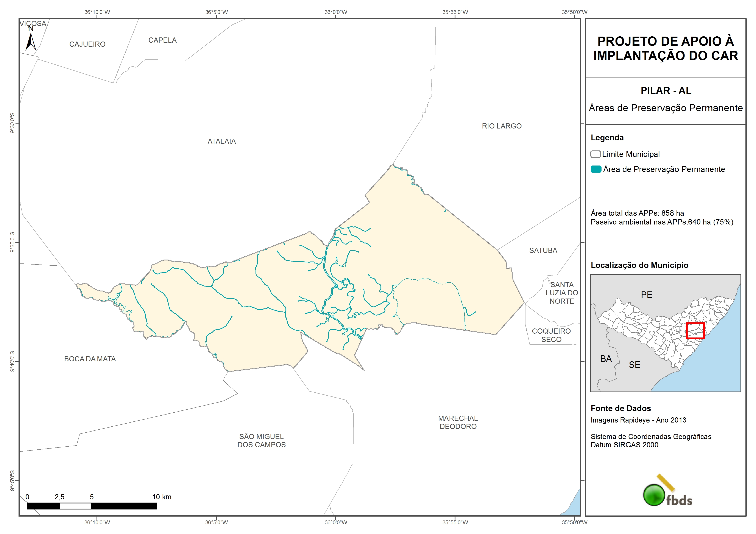Click the ATALAIA municipality label
756x534 pixels.
coord(222,141)
